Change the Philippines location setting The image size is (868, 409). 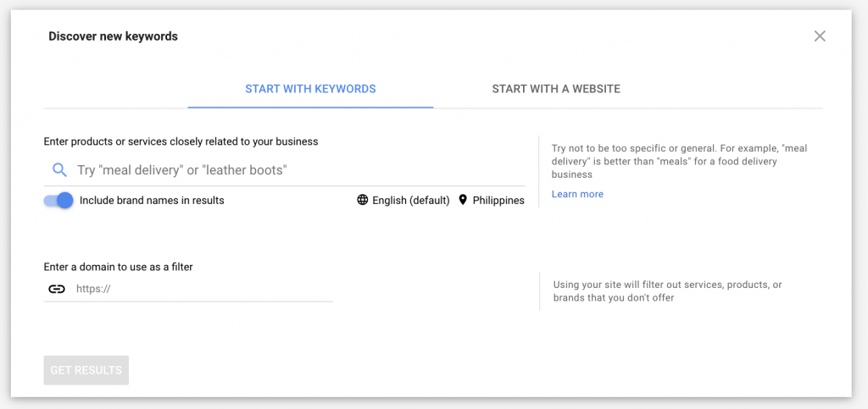[x=498, y=201]
